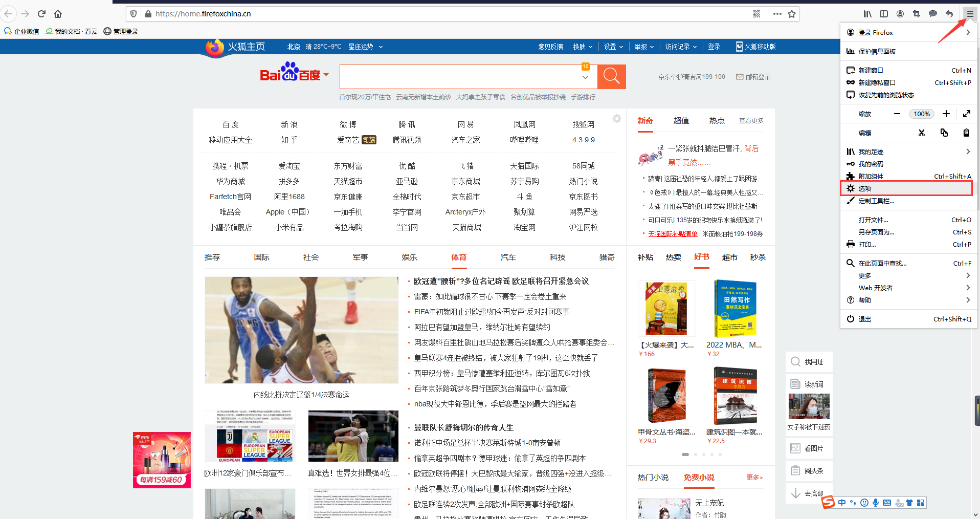Click the screenshot crop tool icon
The width and height of the screenshot is (980, 519).
[917, 14]
